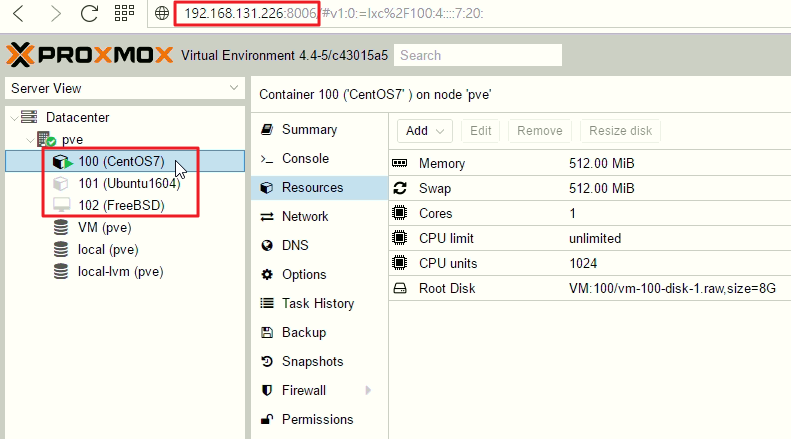The height and width of the screenshot is (439, 791).
Task: Click the Search input field
Action: [x=478, y=55]
